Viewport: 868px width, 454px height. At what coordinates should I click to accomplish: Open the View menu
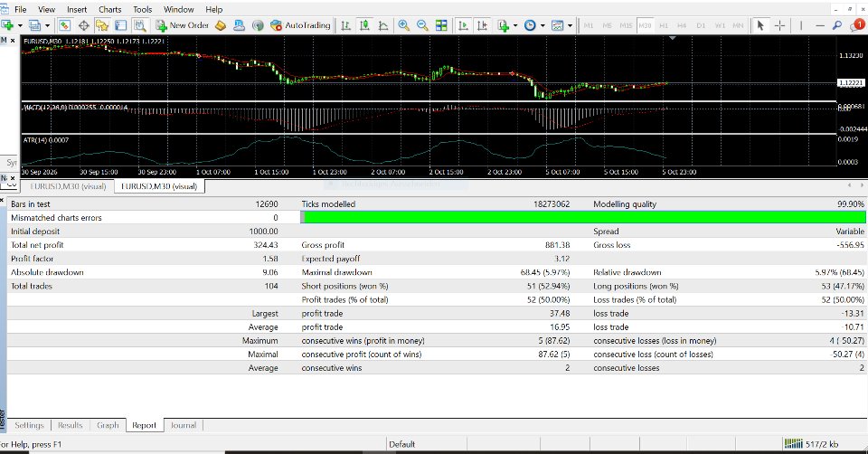click(46, 9)
